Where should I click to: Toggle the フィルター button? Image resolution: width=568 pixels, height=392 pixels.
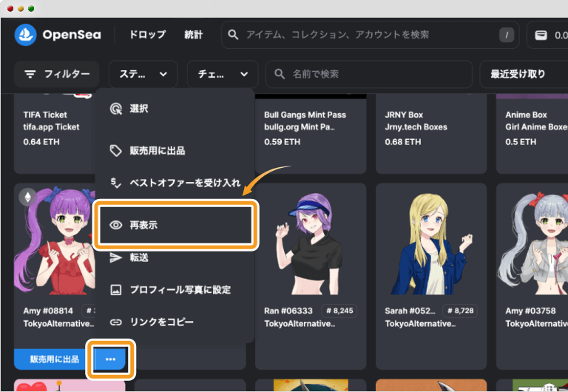(56, 74)
